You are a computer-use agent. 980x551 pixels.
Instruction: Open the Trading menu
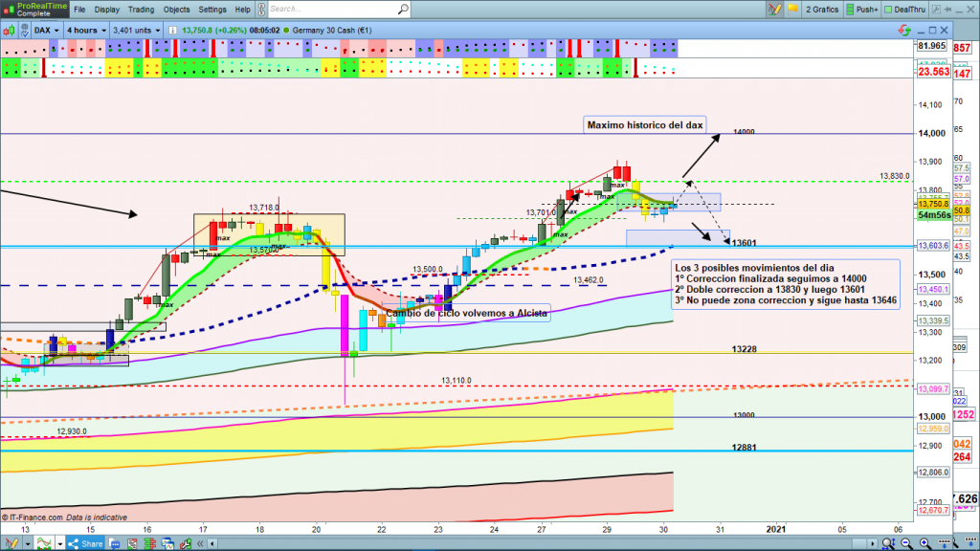[141, 10]
